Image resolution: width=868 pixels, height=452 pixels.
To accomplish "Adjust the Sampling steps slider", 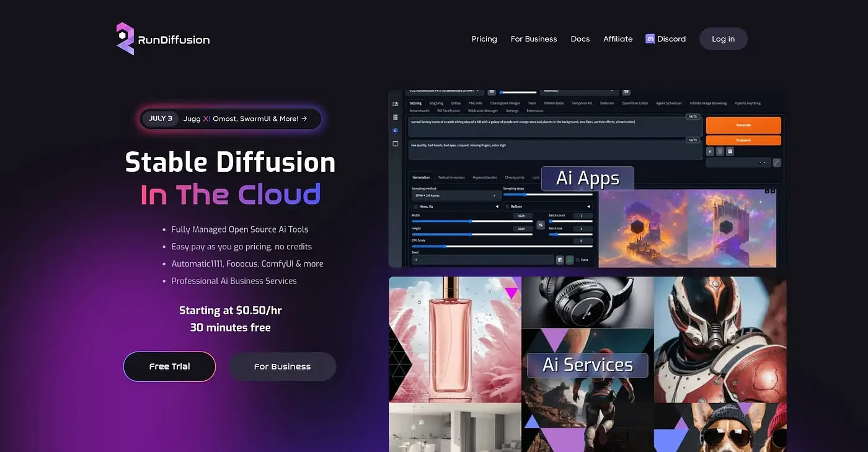I will point(547,195).
